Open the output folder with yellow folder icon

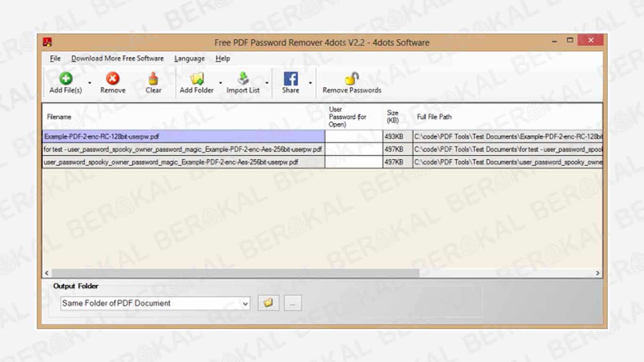pyautogui.click(x=268, y=303)
